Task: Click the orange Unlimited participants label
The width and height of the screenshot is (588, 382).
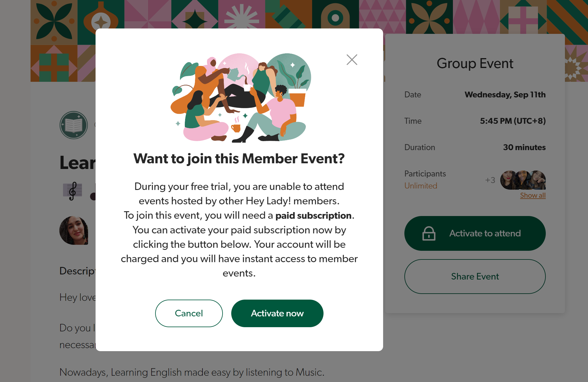Action: click(421, 186)
